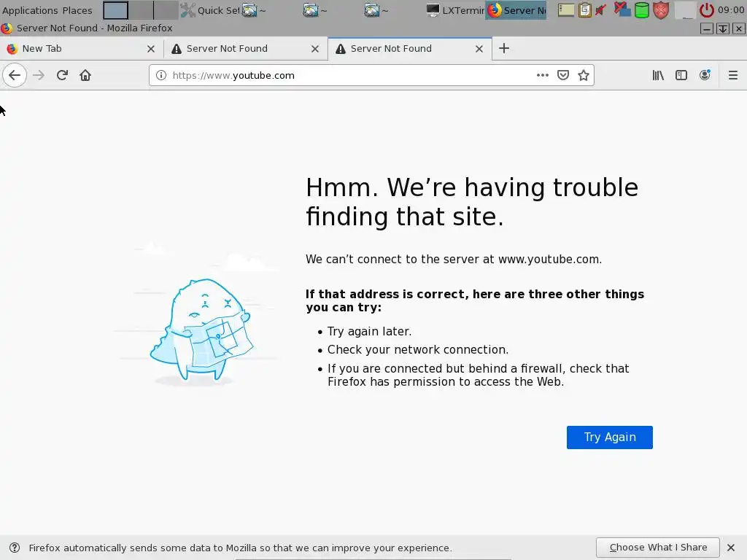Screen dimensions: 747x560
Task: Show site information icon in address bar
Action: tap(161, 75)
